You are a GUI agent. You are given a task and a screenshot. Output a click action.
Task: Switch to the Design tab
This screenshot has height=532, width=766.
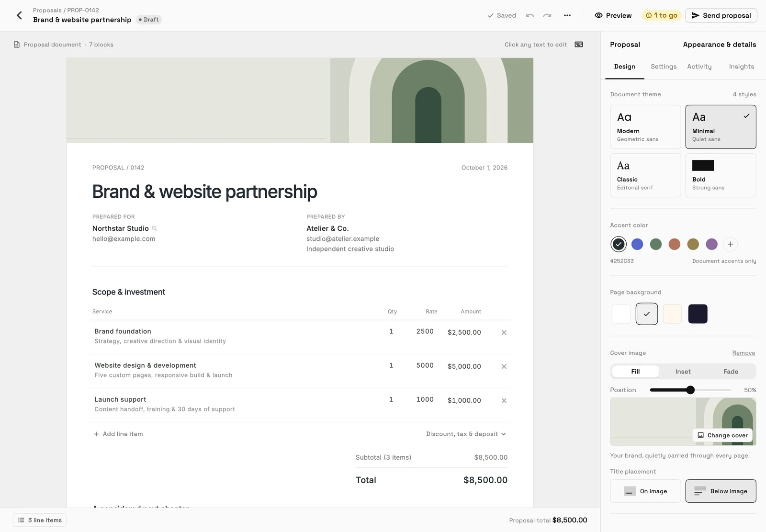[625, 67]
